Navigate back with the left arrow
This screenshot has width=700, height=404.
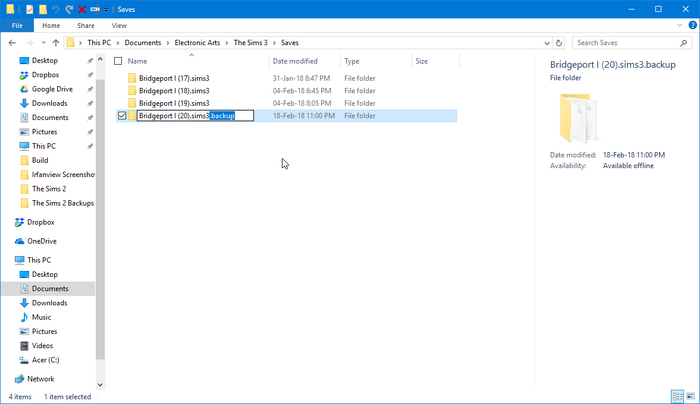pos(12,43)
